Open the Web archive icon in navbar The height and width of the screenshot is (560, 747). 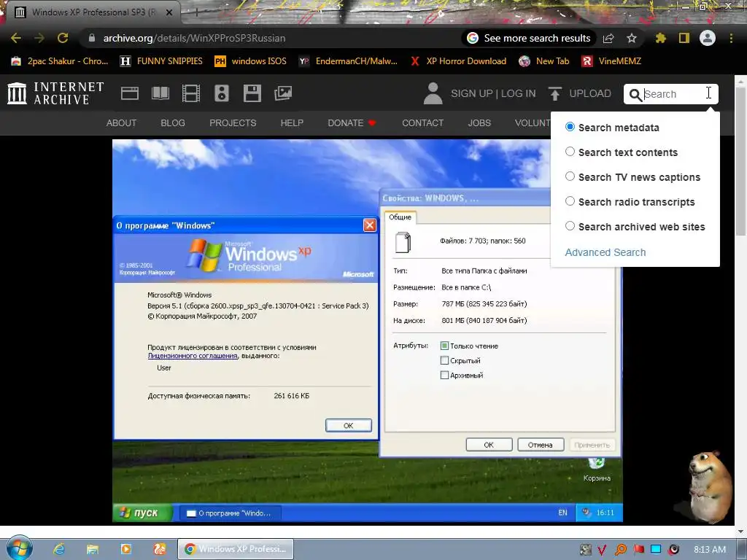(x=130, y=93)
